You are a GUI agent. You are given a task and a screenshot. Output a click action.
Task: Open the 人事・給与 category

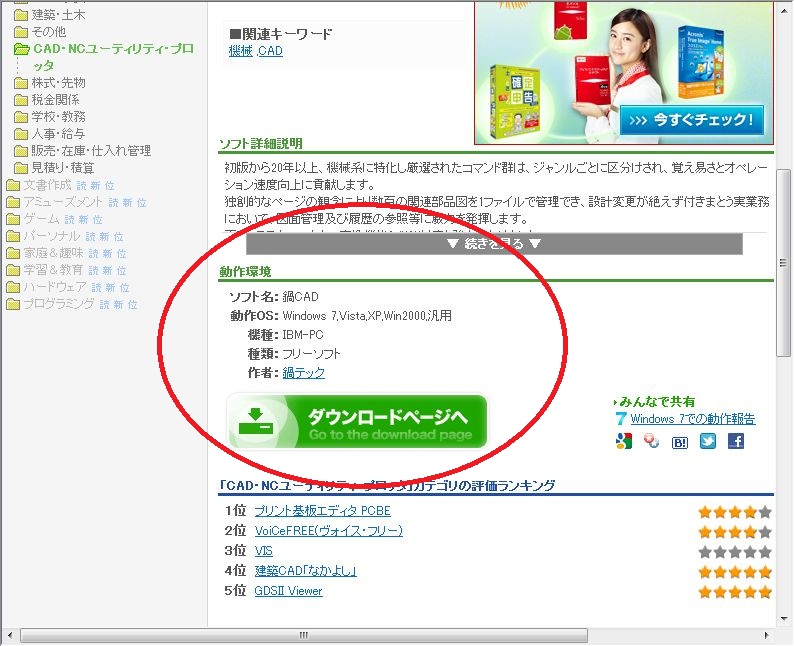pos(58,134)
